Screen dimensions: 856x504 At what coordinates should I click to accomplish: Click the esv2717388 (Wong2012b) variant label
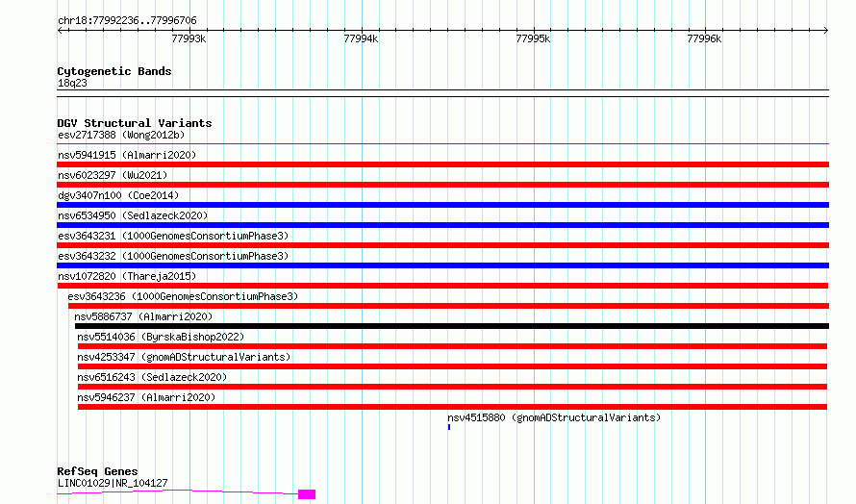(x=121, y=135)
